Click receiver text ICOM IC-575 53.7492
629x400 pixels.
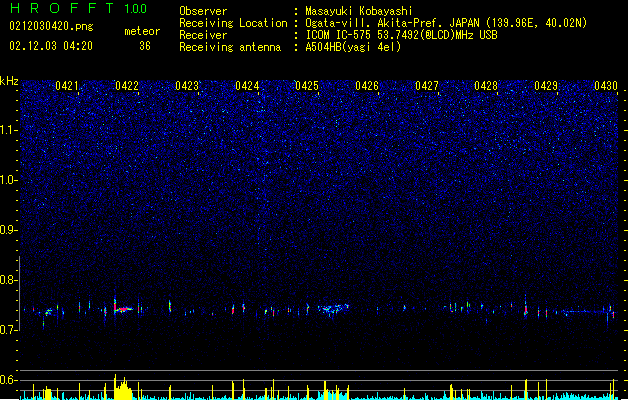pyautogui.click(x=361, y=35)
